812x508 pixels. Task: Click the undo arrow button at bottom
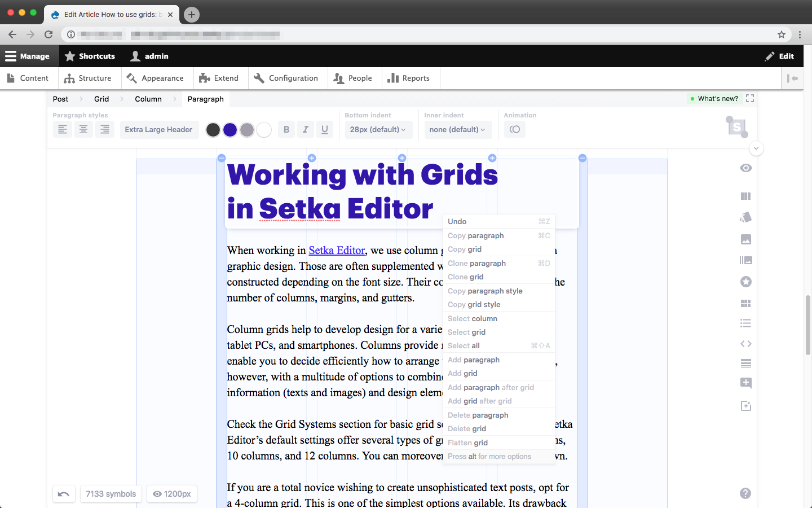pyautogui.click(x=64, y=494)
